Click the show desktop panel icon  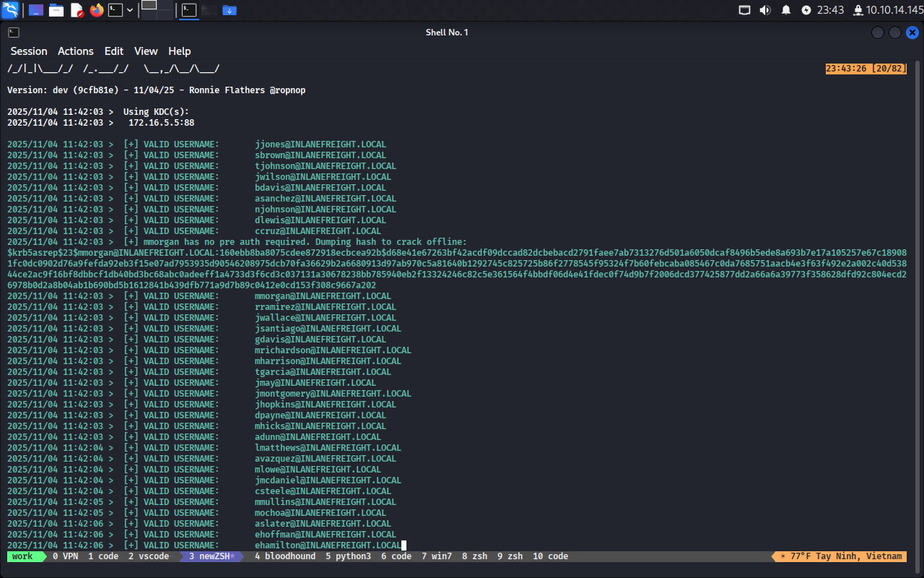35,10
